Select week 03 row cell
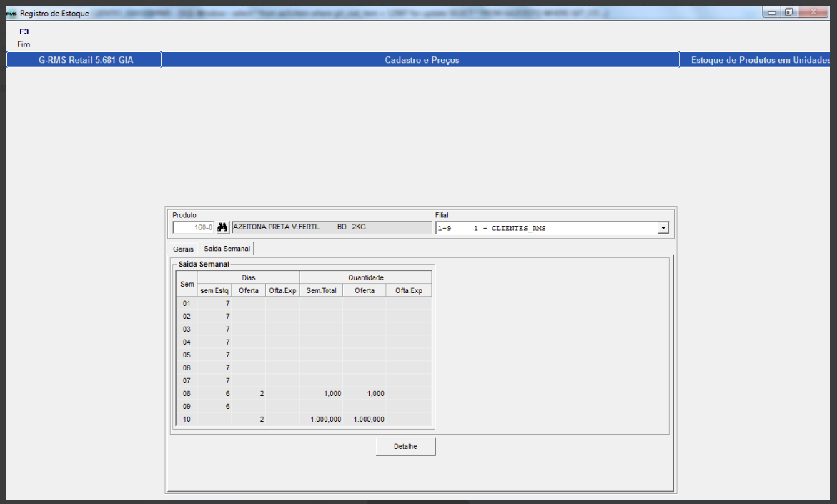This screenshot has height=504, width=837. tap(187, 329)
